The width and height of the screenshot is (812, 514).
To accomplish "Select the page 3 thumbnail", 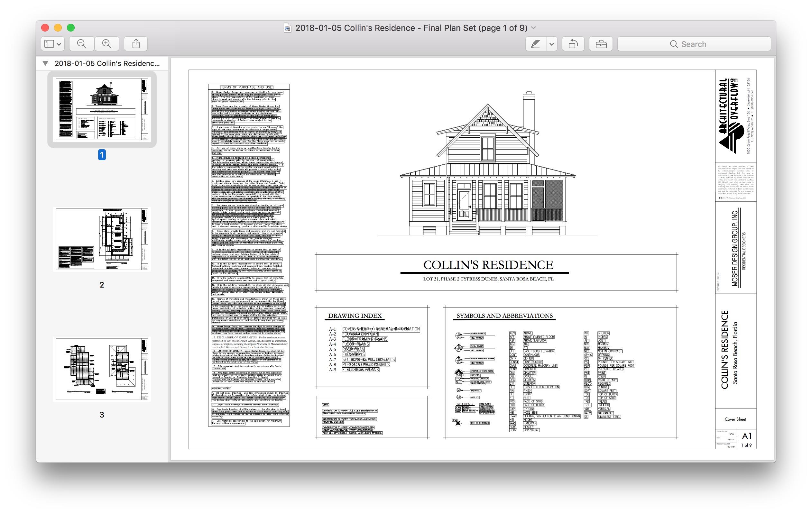I will coord(102,369).
